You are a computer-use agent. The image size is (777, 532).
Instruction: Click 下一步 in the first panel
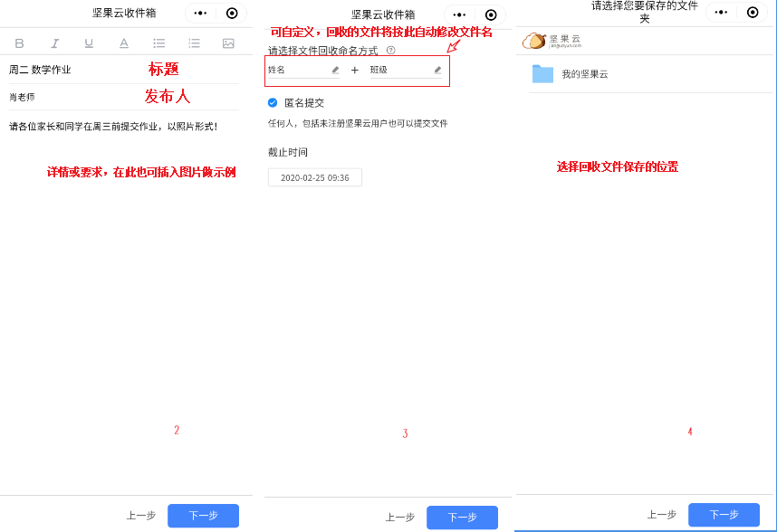[x=203, y=516]
